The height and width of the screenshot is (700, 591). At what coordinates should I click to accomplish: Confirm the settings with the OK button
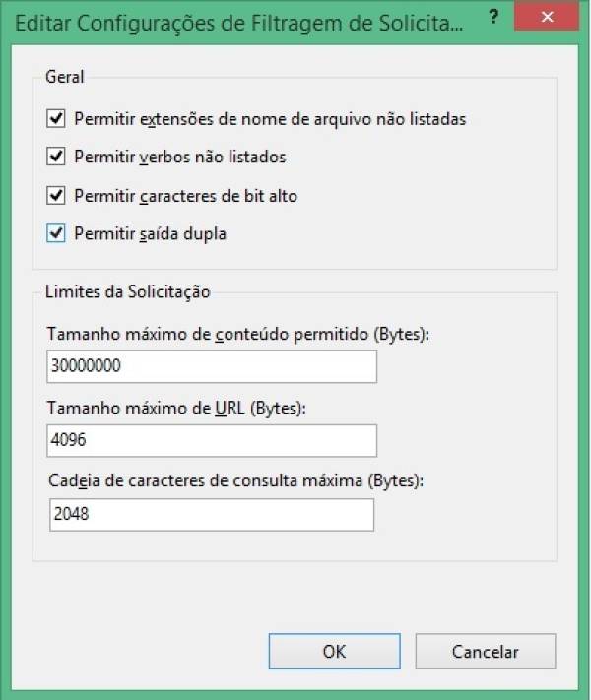point(334,651)
